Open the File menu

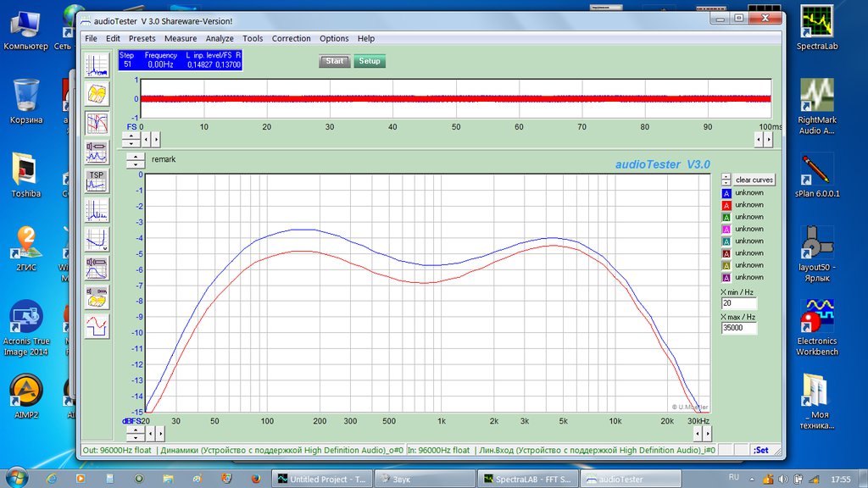click(91, 38)
